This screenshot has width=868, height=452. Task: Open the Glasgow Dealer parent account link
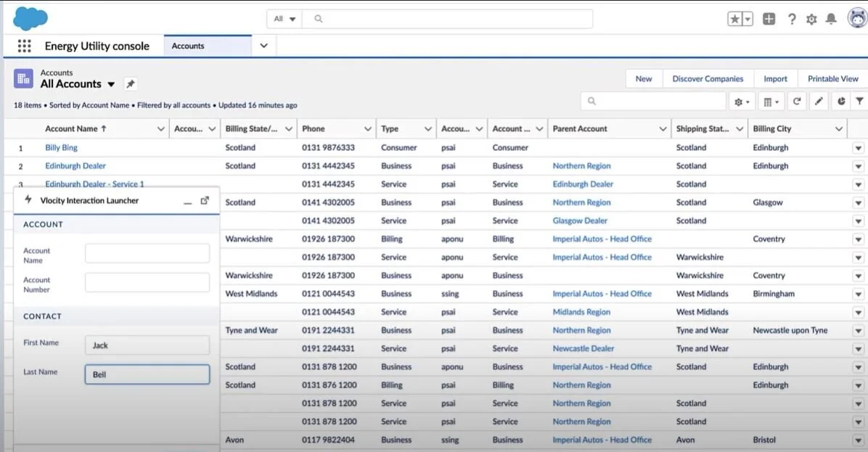pyautogui.click(x=580, y=221)
